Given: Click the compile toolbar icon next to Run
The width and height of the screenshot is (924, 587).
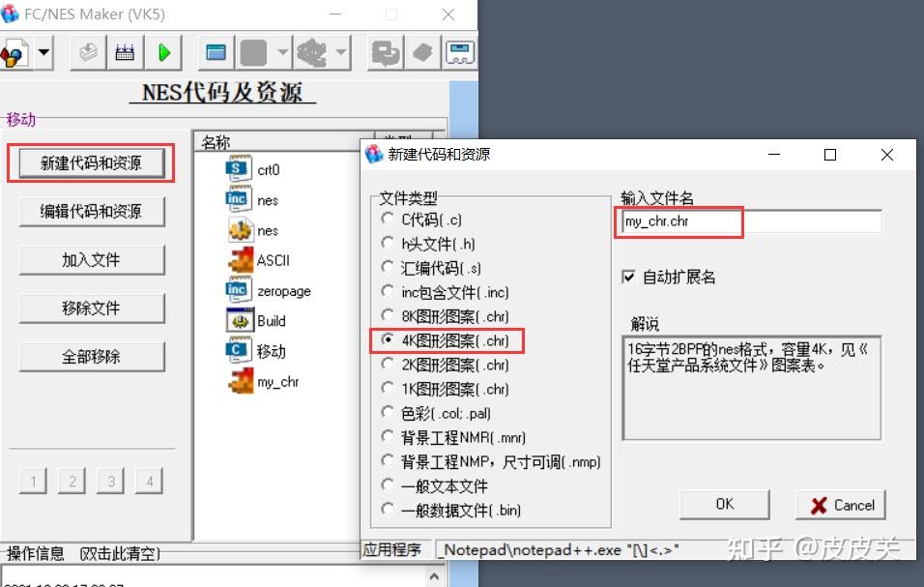Looking at the screenshot, I should pyautogui.click(x=126, y=52).
